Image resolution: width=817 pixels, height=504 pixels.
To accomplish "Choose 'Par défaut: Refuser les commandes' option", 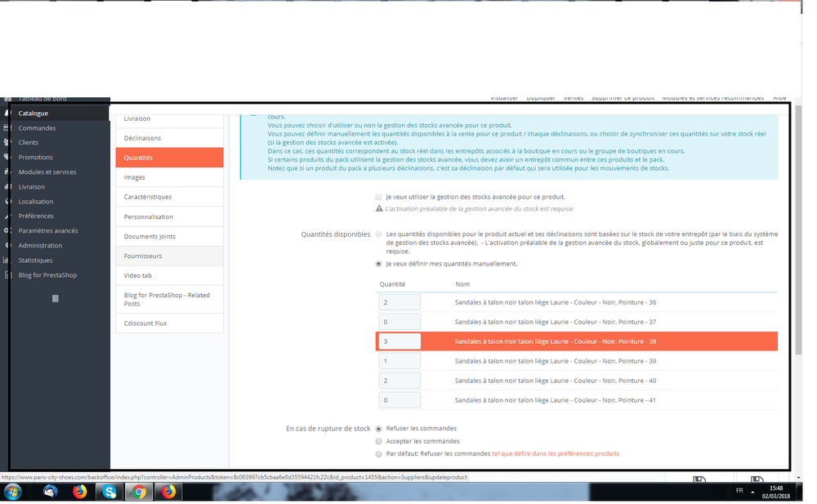I will click(379, 454).
